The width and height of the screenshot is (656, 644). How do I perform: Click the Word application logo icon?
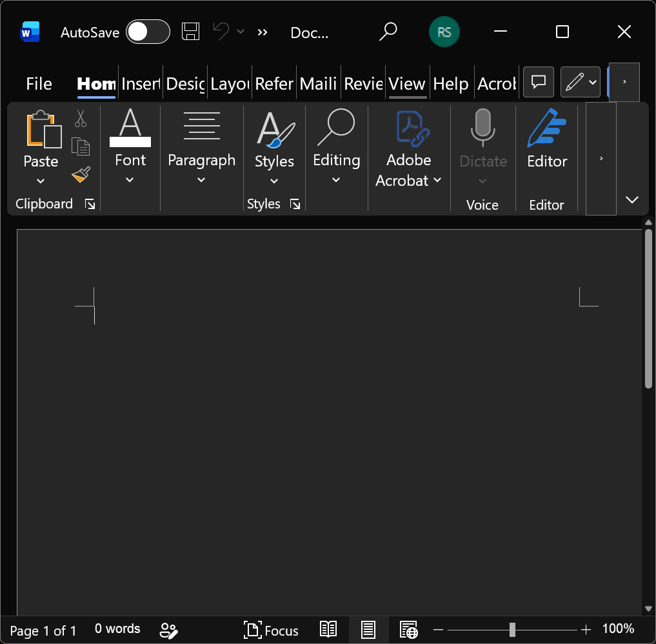tap(30, 32)
